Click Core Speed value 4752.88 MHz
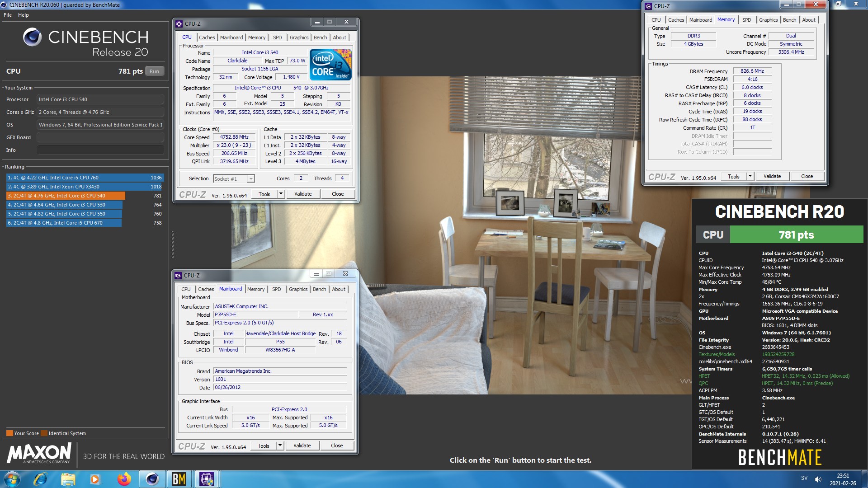This screenshot has width=868, height=488. point(234,137)
